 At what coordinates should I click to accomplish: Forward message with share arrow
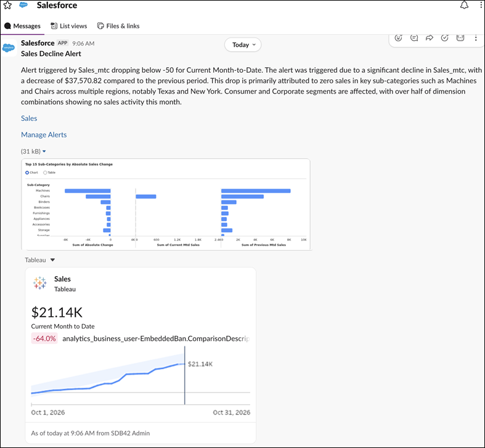(430, 38)
